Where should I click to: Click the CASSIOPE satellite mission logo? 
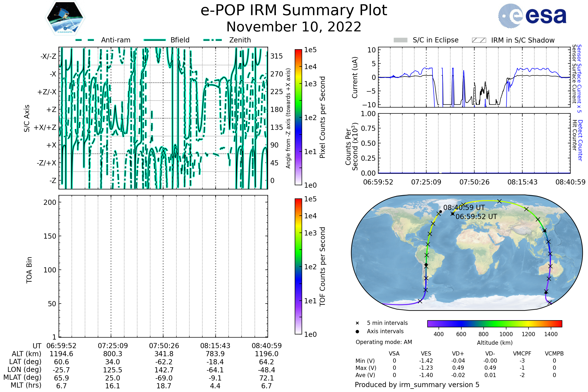point(65,18)
